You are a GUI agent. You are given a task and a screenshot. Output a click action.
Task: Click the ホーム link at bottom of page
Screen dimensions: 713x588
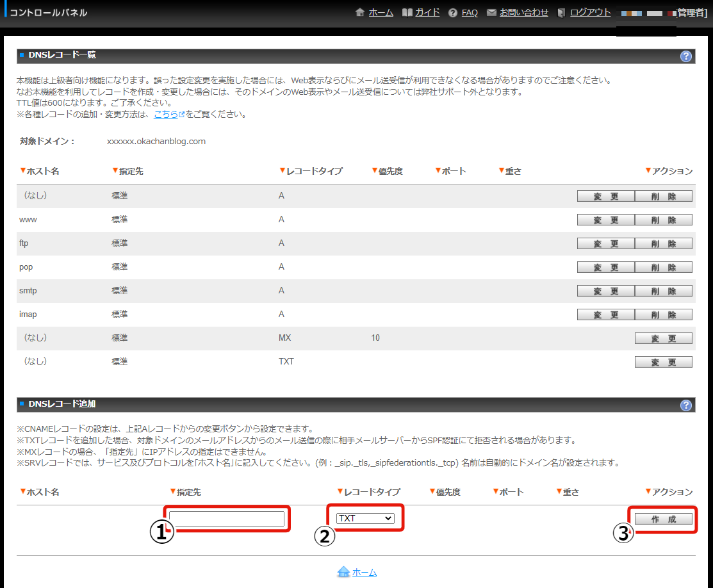tap(365, 573)
